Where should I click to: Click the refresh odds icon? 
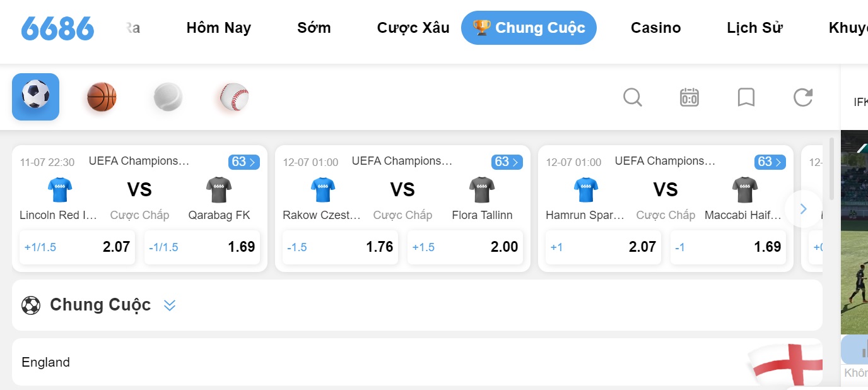(x=803, y=97)
